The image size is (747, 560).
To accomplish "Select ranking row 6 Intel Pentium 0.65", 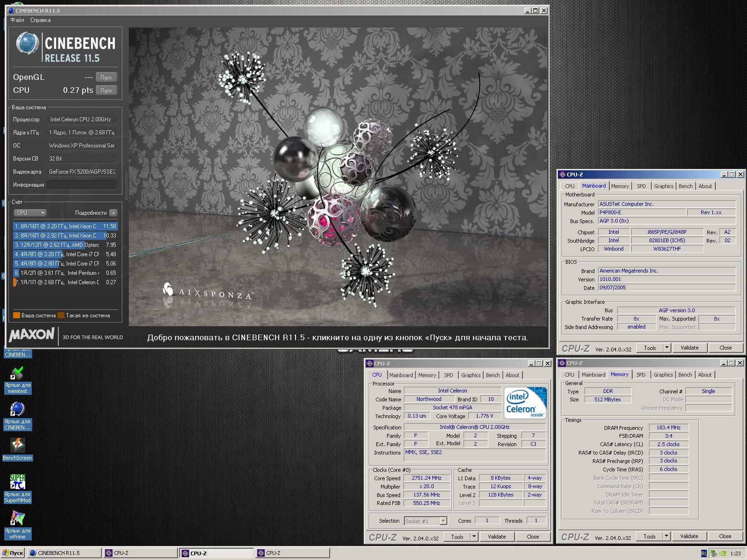I will point(65,273).
